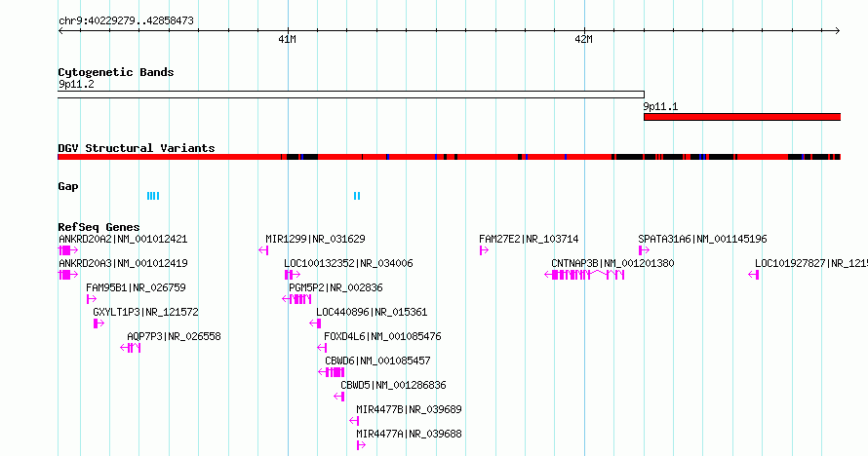Click the 9p11.1 band label
The height and width of the screenshot is (456, 868).
660,106
